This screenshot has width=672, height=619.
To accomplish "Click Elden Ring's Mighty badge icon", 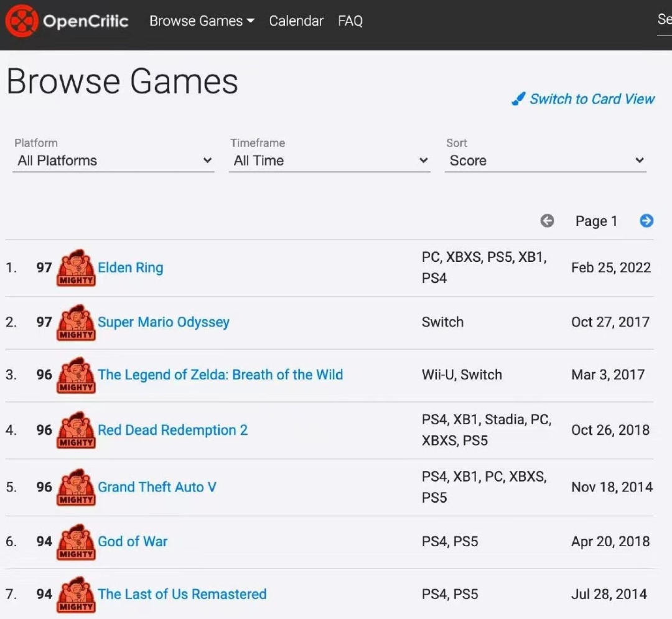I will 76,268.
